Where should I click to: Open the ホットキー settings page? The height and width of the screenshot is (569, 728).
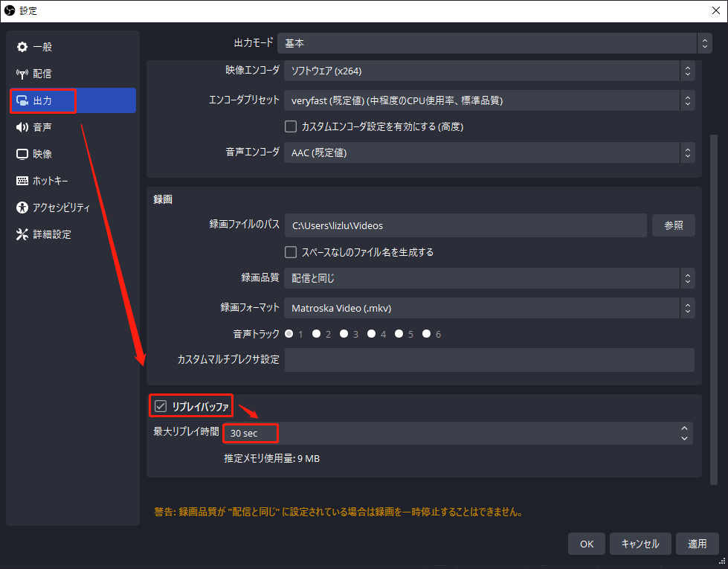pyautogui.click(x=73, y=181)
